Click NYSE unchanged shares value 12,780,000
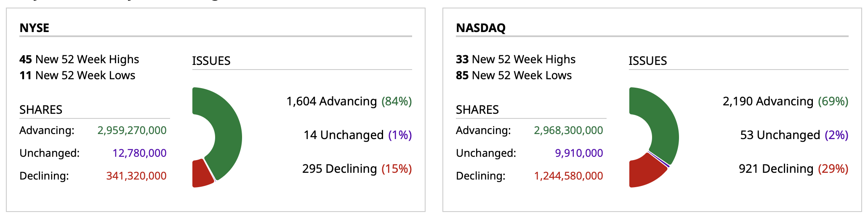 (x=139, y=153)
